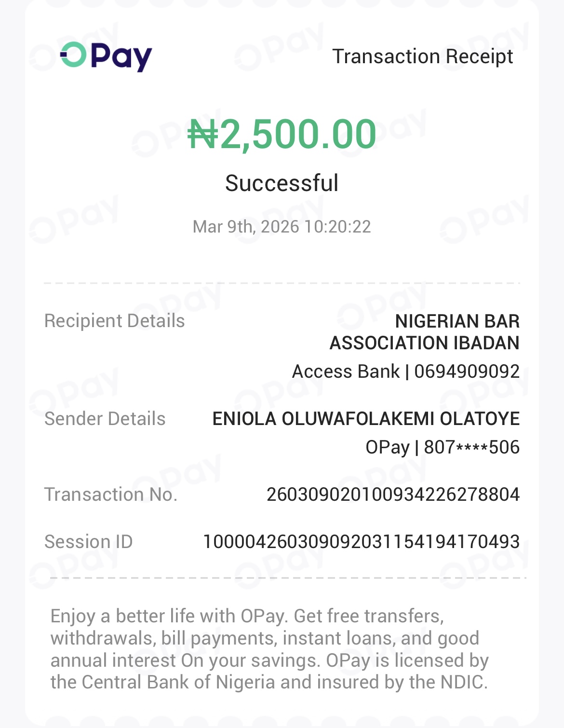Select sender name Eniola Oluwafolakemi Olatoye

[x=366, y=419]
